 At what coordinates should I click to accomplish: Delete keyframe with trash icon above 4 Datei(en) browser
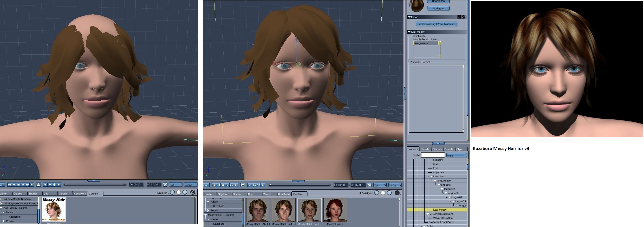258,185
